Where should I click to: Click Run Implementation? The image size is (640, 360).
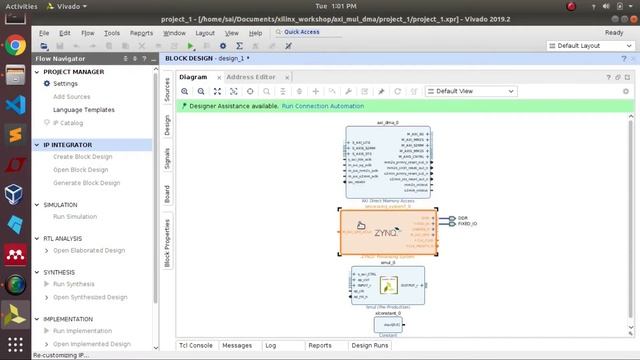pyautogui.click(x=82, y=331)
